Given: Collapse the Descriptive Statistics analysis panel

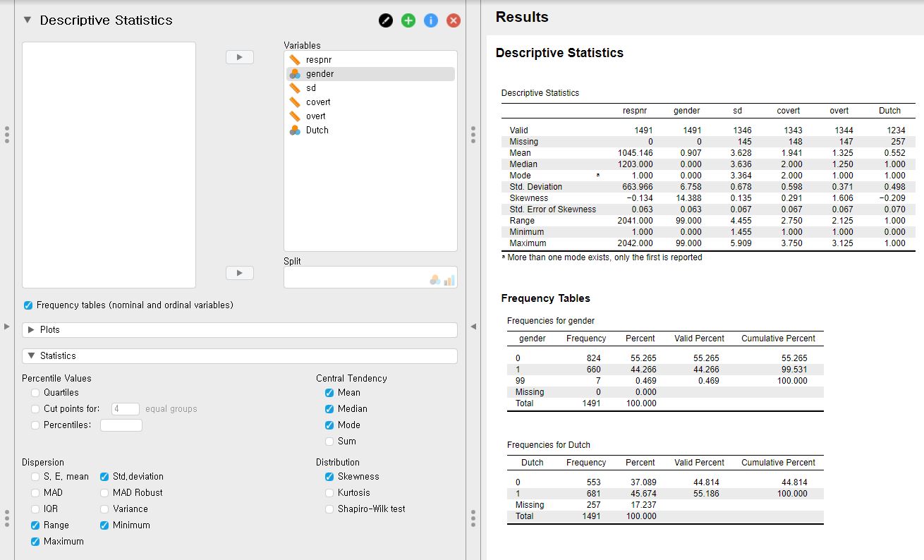Looking at the screenshot, I should click(28, 20).
